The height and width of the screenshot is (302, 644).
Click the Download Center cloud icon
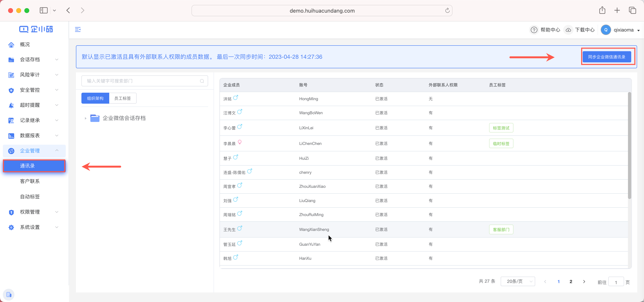point(568,30)
